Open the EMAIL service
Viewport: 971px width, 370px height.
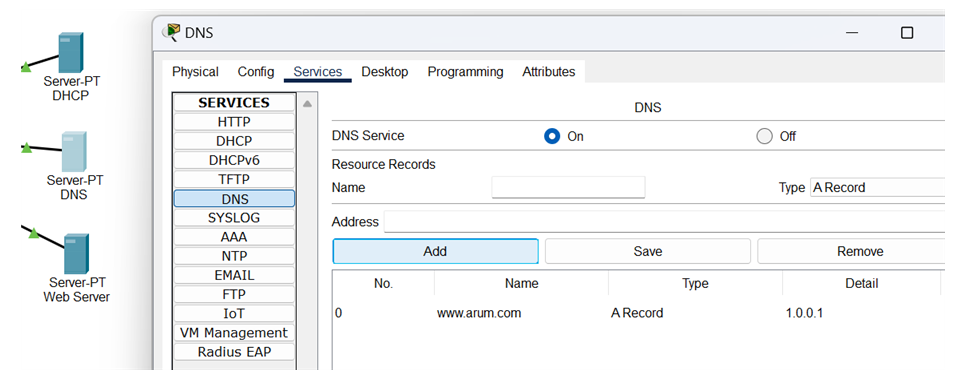click(x=234, y=275)
